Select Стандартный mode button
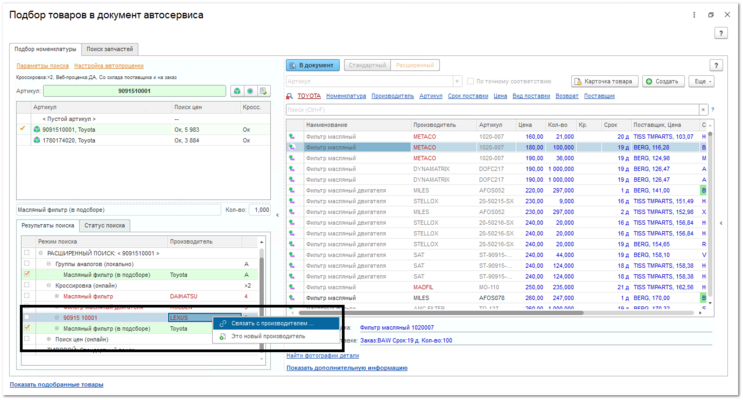The height and width of the screenshot is (400, 743). click(x=367, y=65)
